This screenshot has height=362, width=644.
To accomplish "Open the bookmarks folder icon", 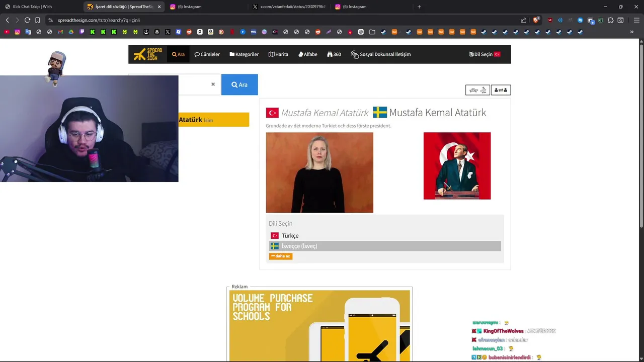I will coord(372,32).
